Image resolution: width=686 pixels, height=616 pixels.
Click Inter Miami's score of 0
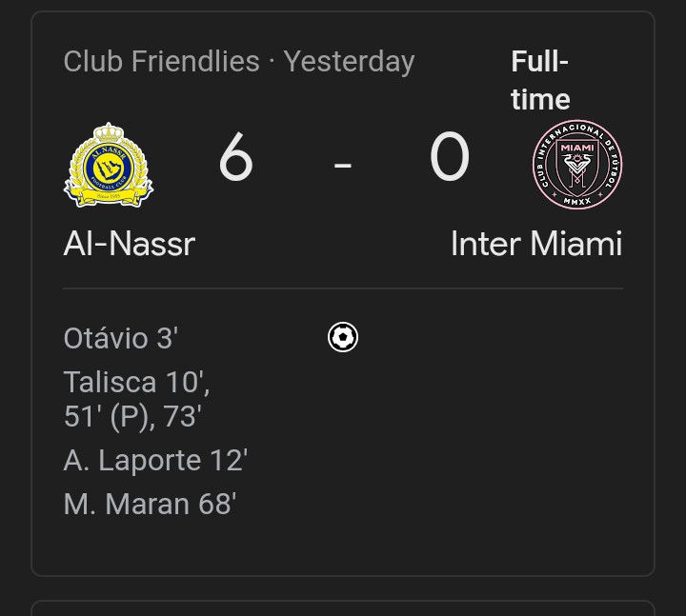(449, 158)
